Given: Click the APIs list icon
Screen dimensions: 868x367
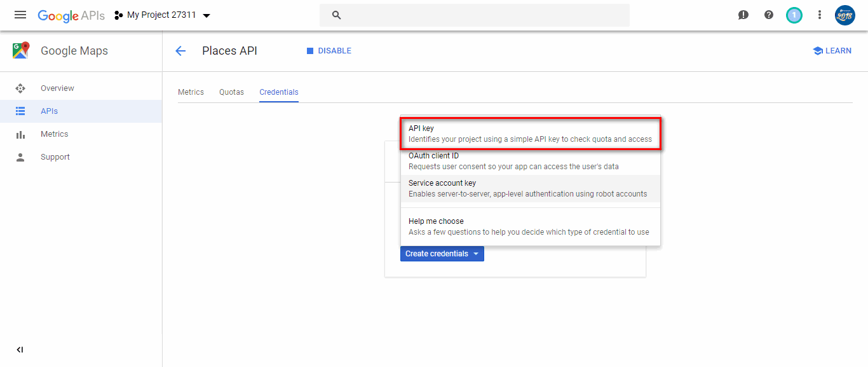Looking at the screenshot, I should [20, 111].
